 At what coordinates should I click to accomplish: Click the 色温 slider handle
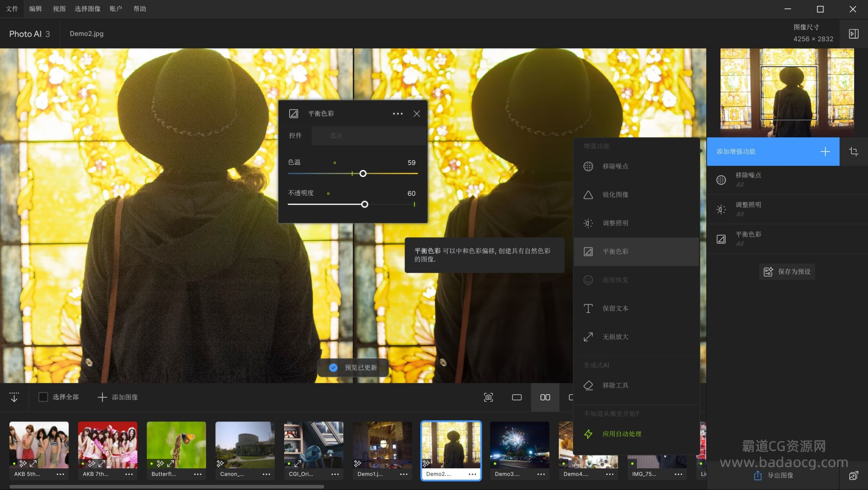click(363, 174)
